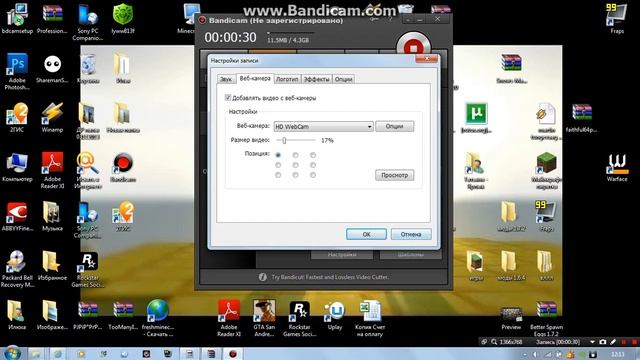The image size is (640, 360).
Task: Open the Эффекты tab
Action: [316, 79]
